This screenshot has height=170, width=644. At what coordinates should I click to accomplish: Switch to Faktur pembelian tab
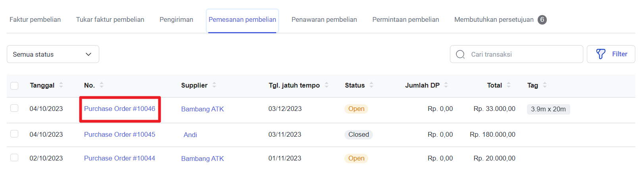35,19
